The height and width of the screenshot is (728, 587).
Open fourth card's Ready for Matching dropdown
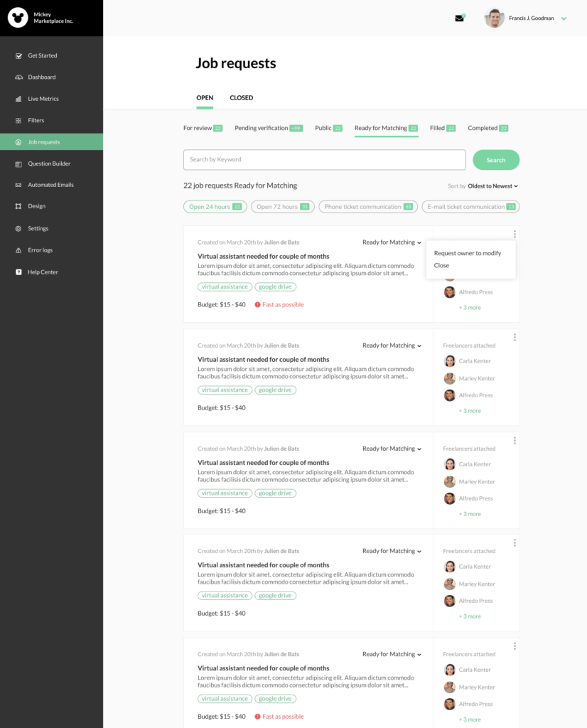392,551
